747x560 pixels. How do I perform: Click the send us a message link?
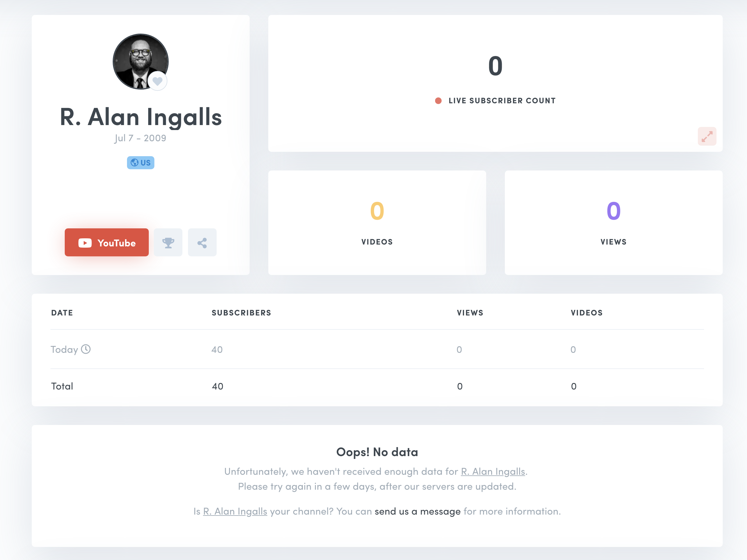(x=417, y=511)
